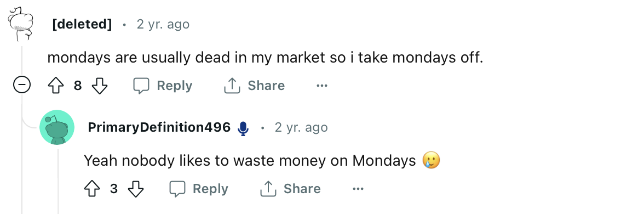Image resolution: width=644 pixels, height=214 pixels.
Task: Open PrimaryDefinition496's user profile
Action: click(159, 127)
